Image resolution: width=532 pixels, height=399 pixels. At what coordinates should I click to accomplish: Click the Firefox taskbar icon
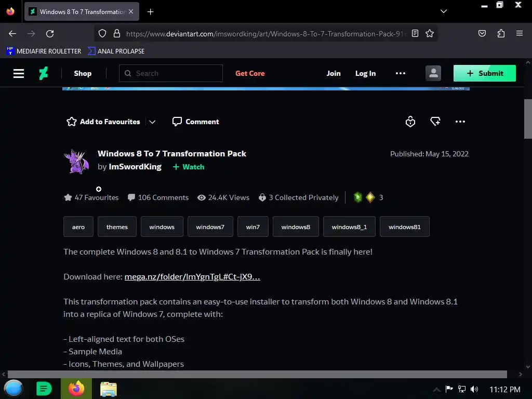pyautogui.click(x=76, y=389)
